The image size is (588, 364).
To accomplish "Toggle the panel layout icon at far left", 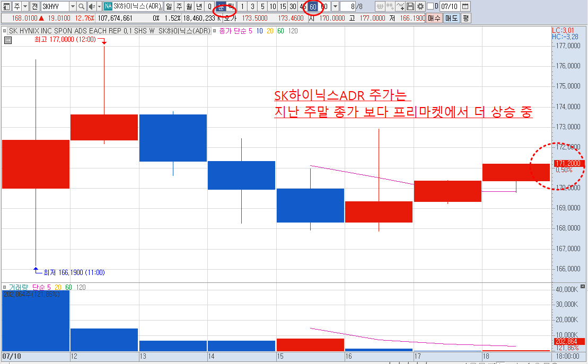I will pos(6,6).
